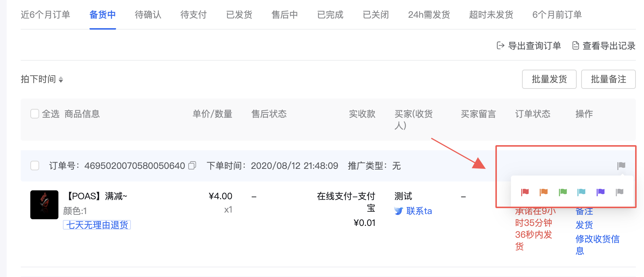Select the red flag marker

coord(525,192)
